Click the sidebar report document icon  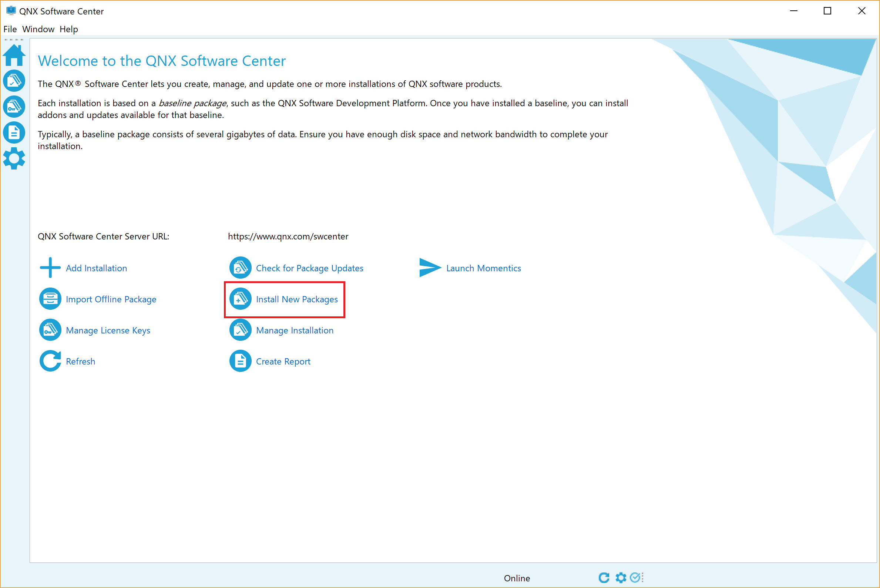[14, 132]
